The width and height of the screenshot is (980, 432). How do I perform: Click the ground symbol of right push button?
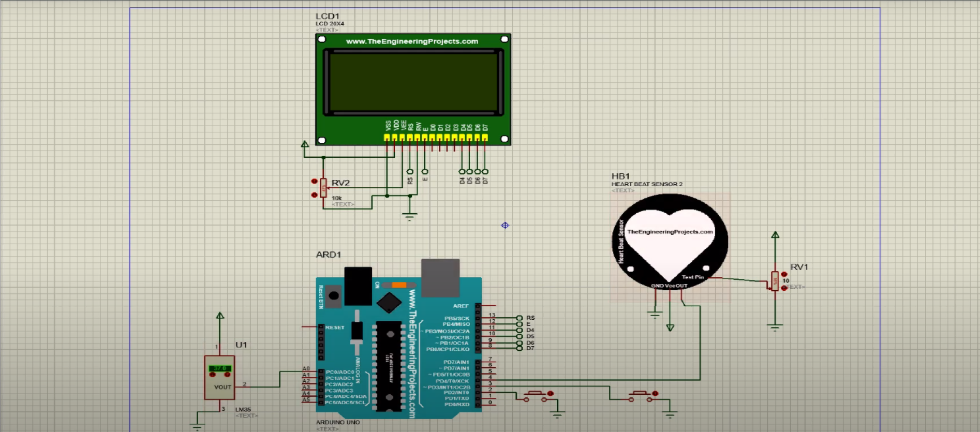(x=670, y=414)
